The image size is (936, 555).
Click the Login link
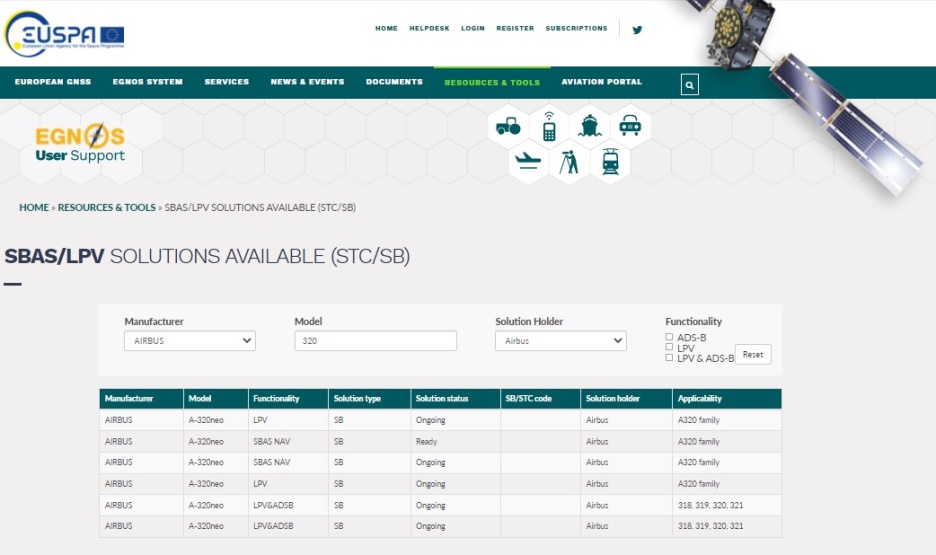click(x=473, y=28)
